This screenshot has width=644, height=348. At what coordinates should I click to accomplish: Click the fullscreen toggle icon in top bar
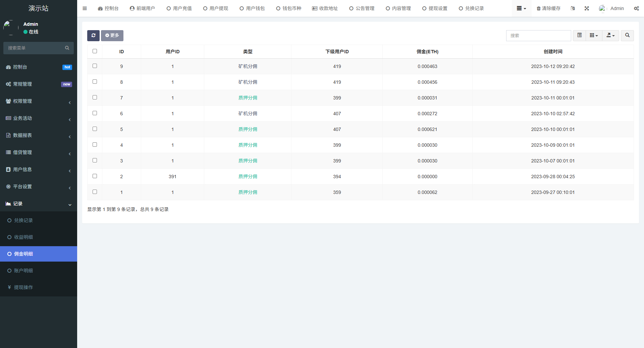586,8
